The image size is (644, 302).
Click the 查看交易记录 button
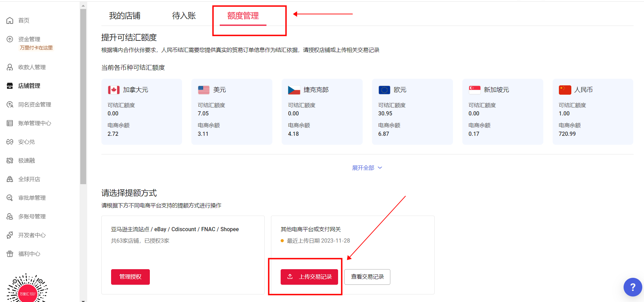click(367, 277)
